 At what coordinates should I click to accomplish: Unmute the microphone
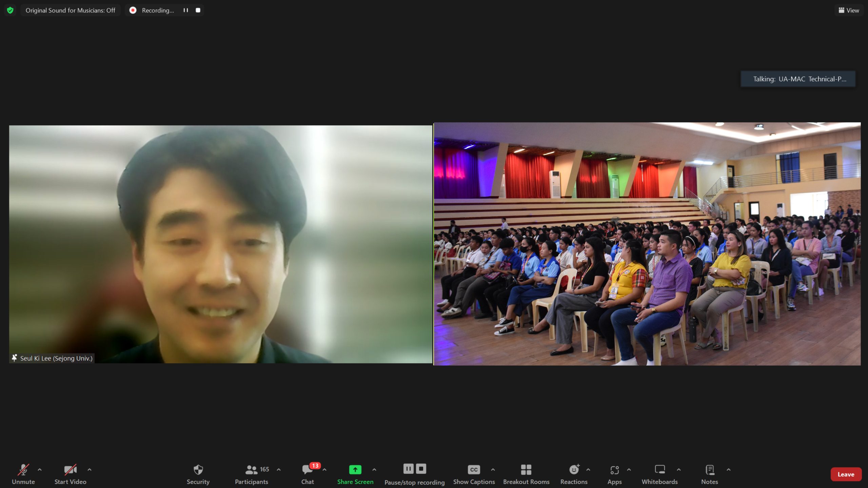23,474
